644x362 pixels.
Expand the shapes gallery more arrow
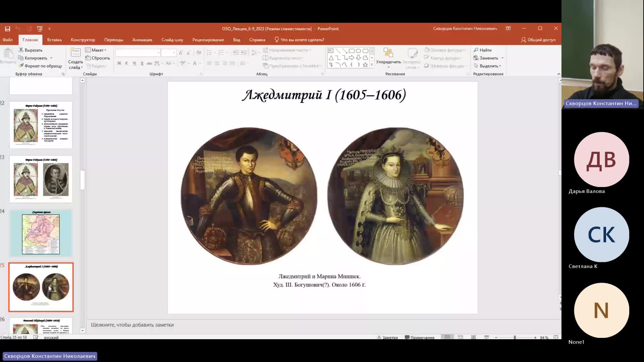pyautogui.click(x=372, y=65)
